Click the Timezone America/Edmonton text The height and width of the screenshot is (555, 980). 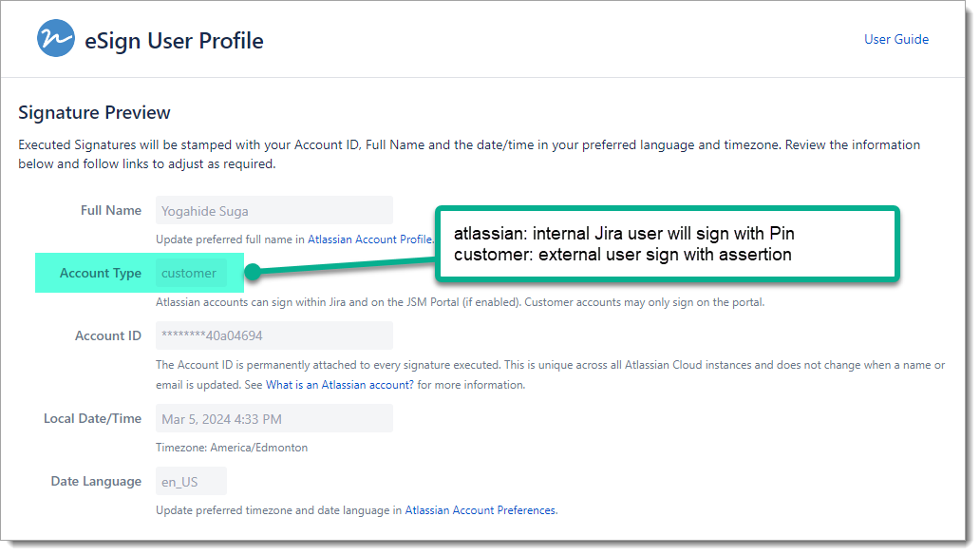point(232,448)
